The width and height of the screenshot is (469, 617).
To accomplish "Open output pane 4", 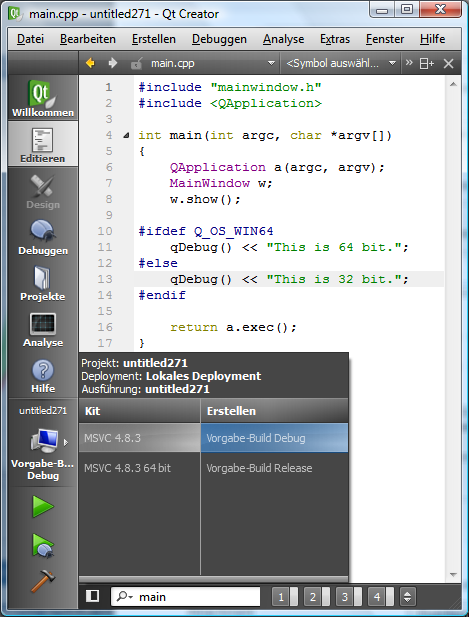I will tap(380, 597).
